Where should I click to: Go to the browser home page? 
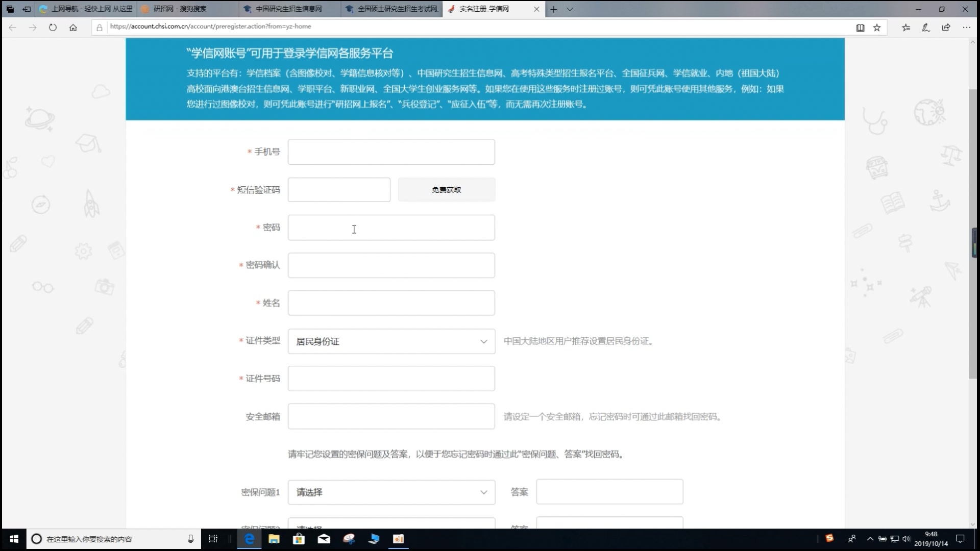73,28
